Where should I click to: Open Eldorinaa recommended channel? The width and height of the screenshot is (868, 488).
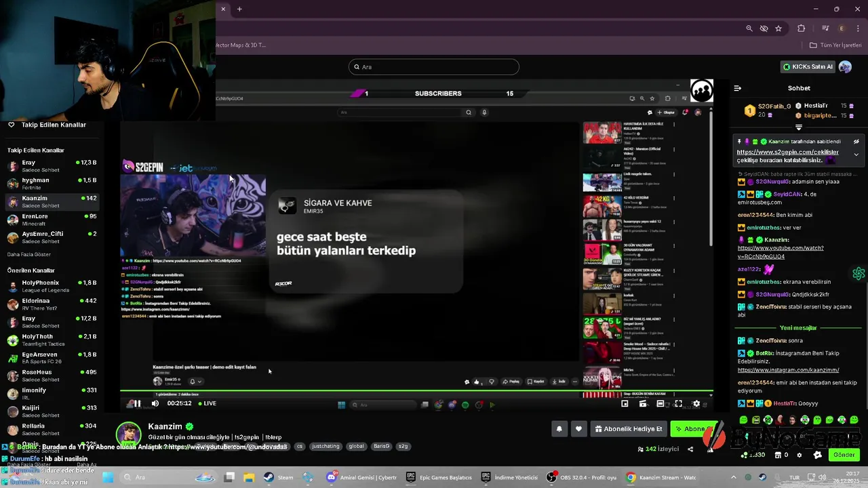click(x=53, y=304)
